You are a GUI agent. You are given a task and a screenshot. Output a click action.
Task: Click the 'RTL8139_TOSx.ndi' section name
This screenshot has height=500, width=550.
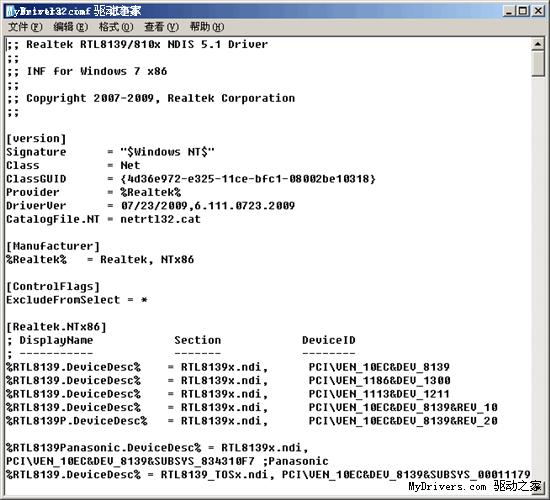click(214, 475)
